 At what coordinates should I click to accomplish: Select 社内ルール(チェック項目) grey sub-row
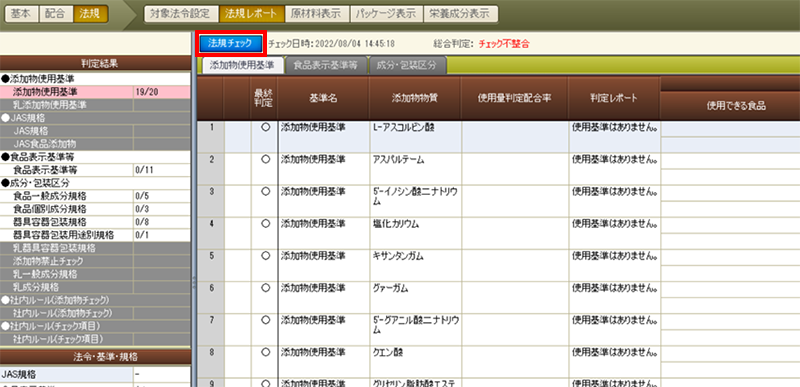(x=95, y=339)
